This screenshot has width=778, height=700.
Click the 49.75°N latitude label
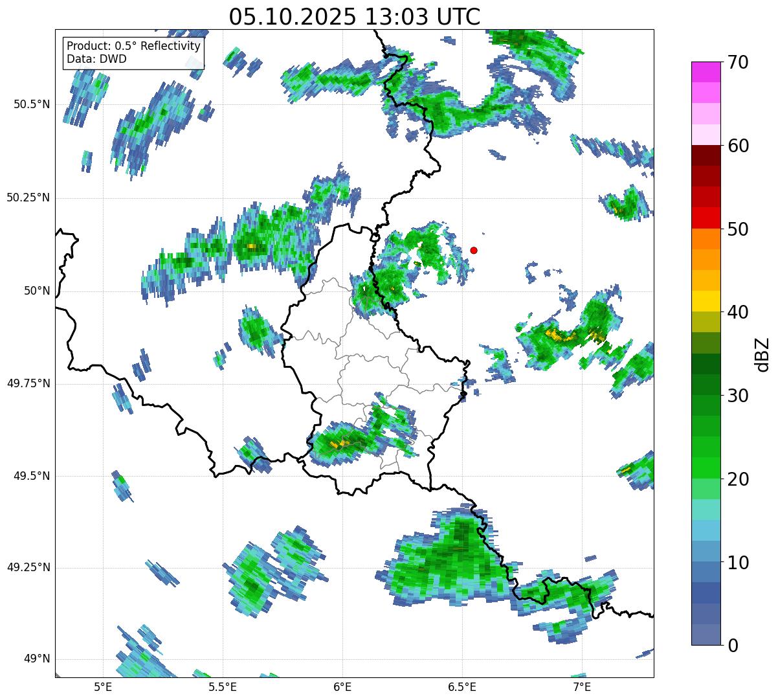(x=28, y=383)
